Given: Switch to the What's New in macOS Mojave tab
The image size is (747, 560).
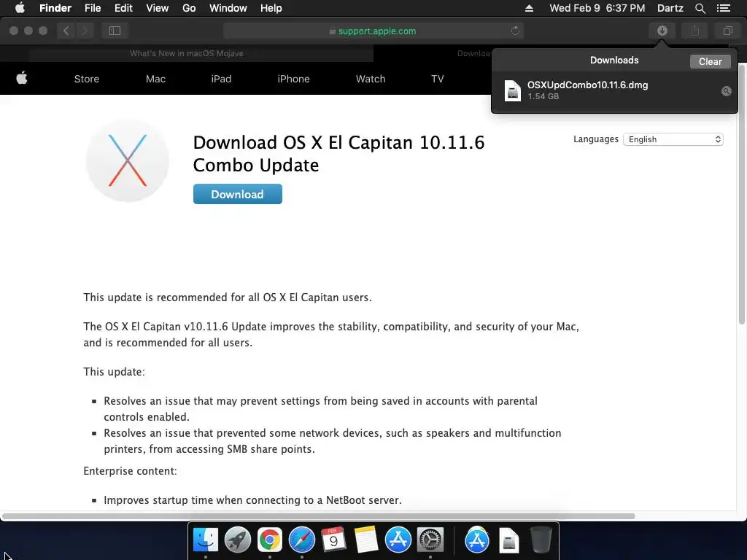Looking at the screenshot, I should [x=187, y=53].
